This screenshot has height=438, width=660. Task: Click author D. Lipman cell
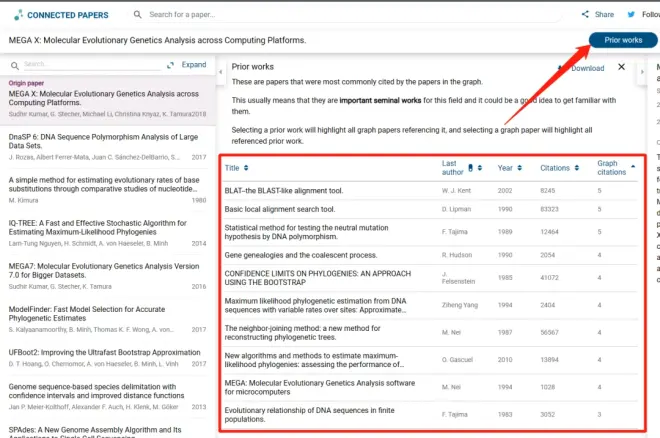[456, 209]
